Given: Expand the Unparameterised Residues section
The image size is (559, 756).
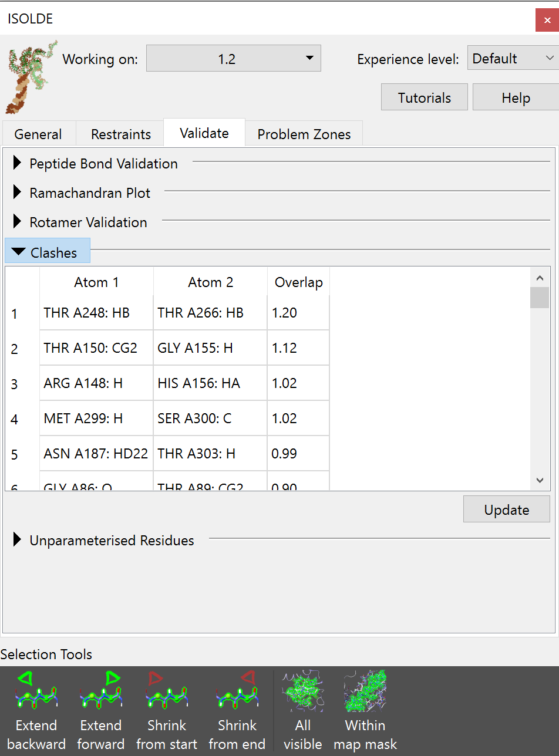Looking at the screenshot, I should 103,540.
